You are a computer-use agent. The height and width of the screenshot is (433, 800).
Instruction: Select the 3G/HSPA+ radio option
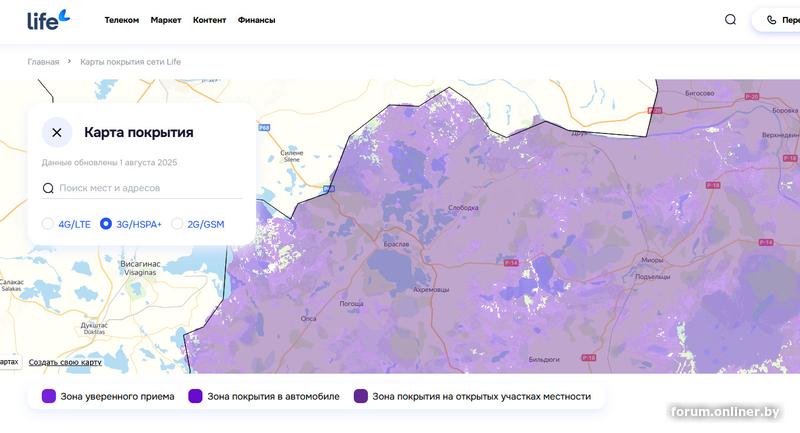click(x=106, y=223)
